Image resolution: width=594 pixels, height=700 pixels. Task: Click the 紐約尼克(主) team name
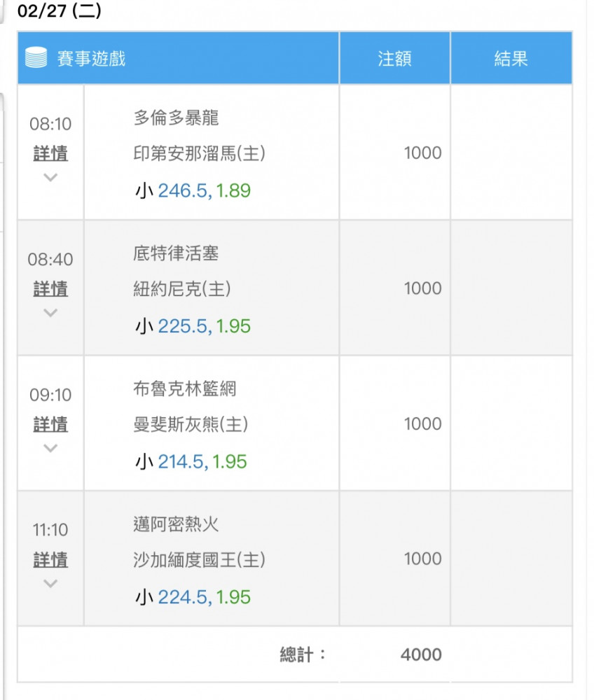(x=182, y=288)
